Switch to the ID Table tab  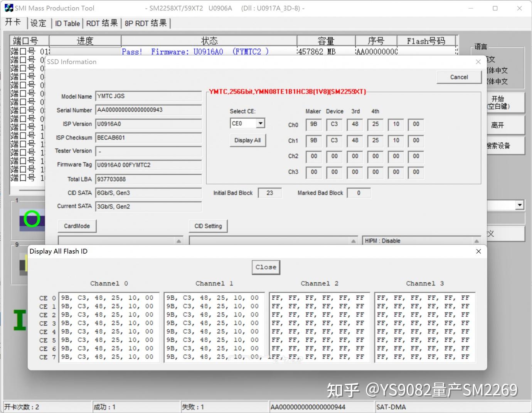(x=67, y=23)
